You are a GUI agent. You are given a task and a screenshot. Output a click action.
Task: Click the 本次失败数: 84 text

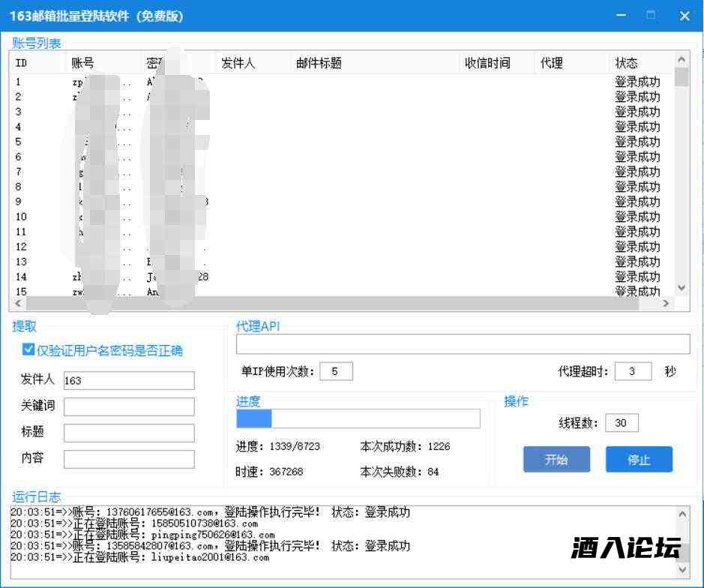[399, 472]
